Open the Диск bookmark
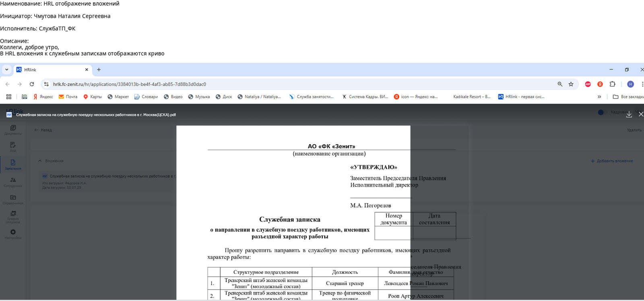The width and height of the screenshot is (644, 301). pyautogui.click(x=224, y=97)
